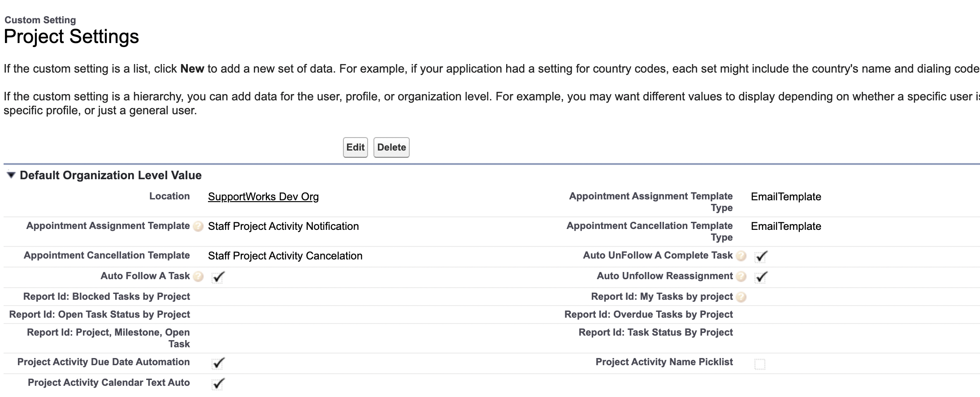Collapse Default Organization Level Value section
This screenshot has width=980, height=397.
11,175
